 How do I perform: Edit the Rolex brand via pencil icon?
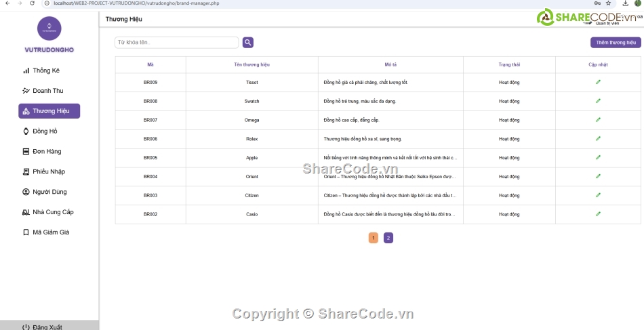(x=598, y=139)
